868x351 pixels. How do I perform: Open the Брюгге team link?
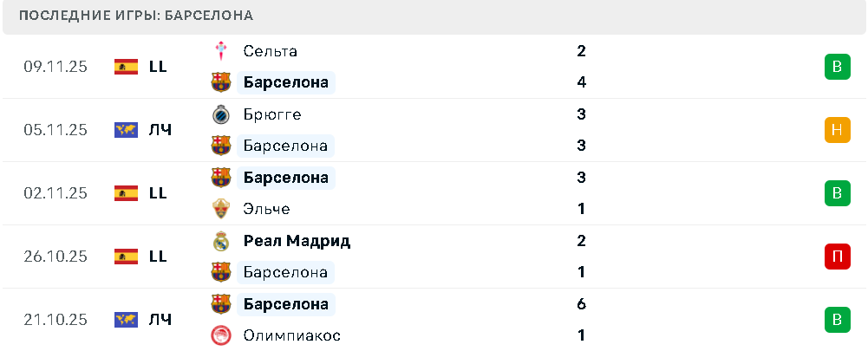272,114
